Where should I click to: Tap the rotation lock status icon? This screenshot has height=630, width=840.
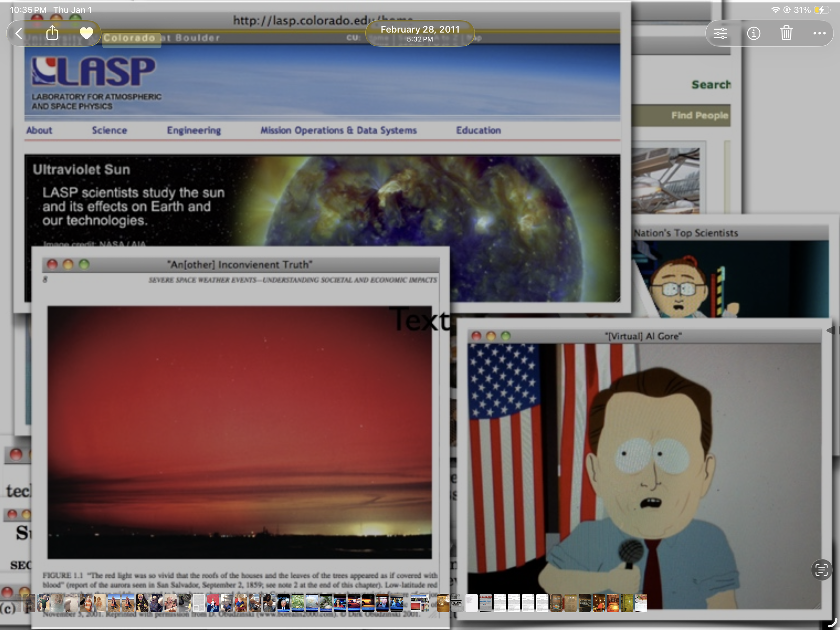pos(787,10)
